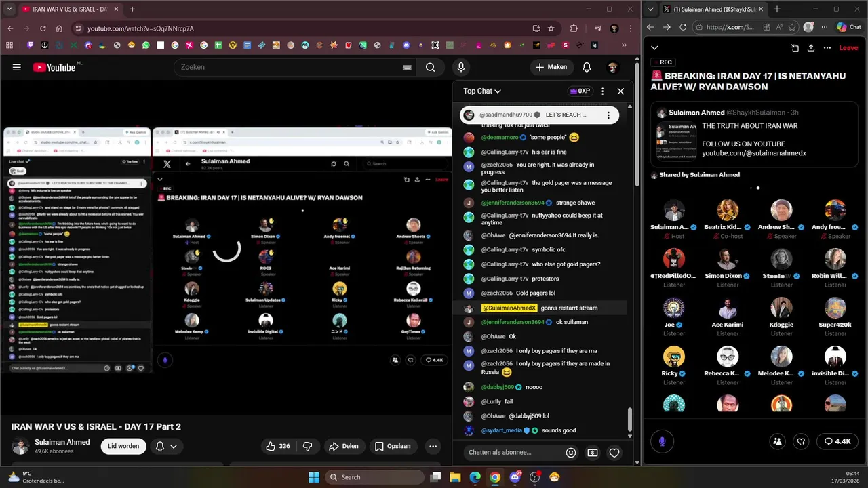
Task: Expand the Top Chat dropdown
Action: tap(482, 91)
